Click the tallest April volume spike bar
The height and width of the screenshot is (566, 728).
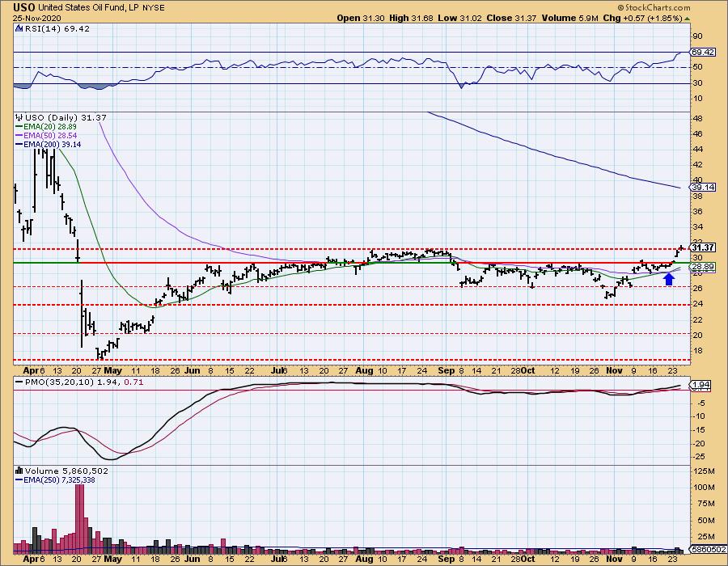point(80,519)
